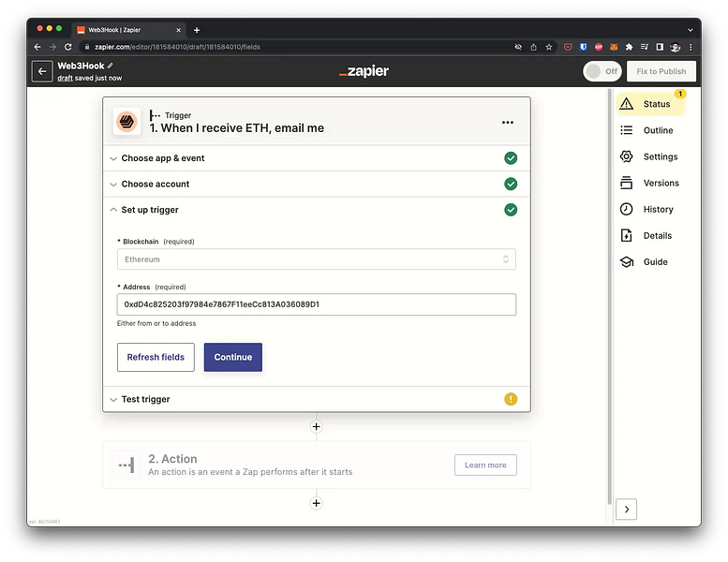Image resolution: width=728 pixels, height=562 pixels.
Task: Click the Address input field
Action: pos(316,304)
